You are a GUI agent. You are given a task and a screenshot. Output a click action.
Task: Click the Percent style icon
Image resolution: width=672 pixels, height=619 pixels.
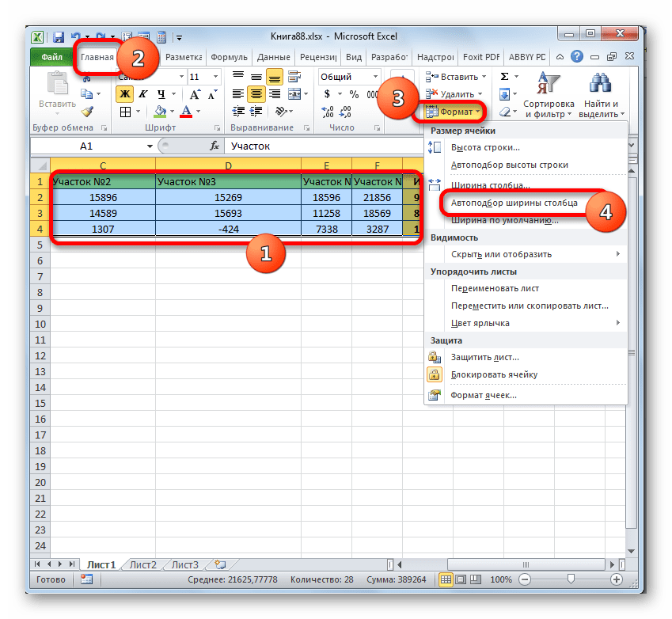pyautogui.click(x=354, y=94)
